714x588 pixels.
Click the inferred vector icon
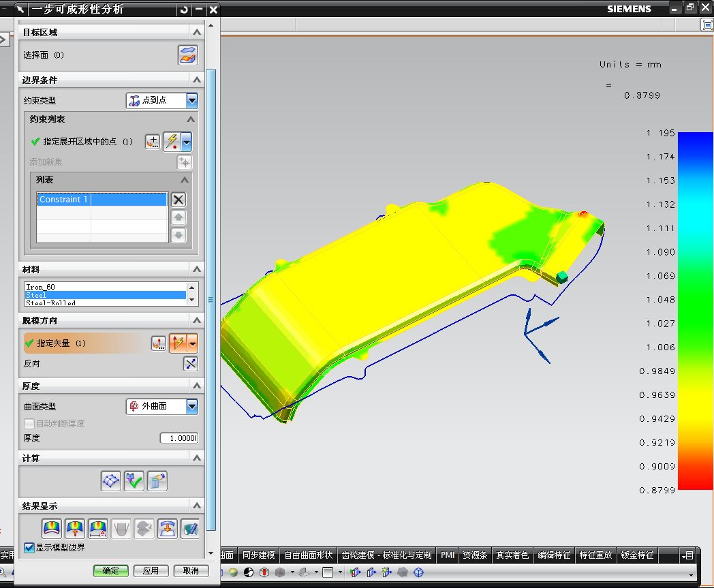point(178,343)
